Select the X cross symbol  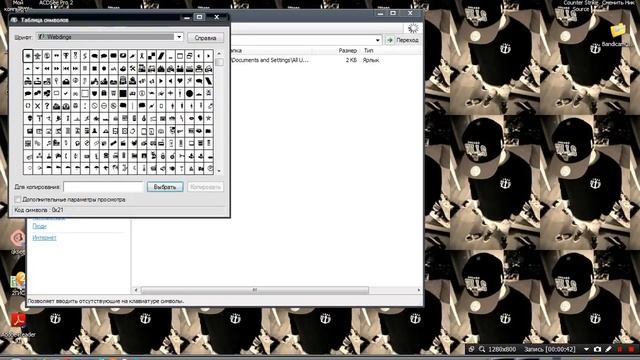tap(38, 106)
